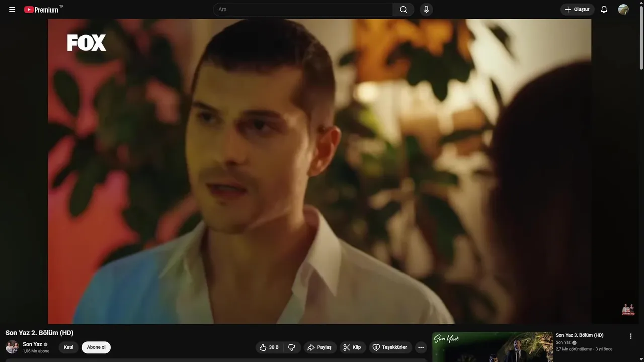Open notifications bell
The width and height of the screenshot is (644, 362).
point(604,10)
